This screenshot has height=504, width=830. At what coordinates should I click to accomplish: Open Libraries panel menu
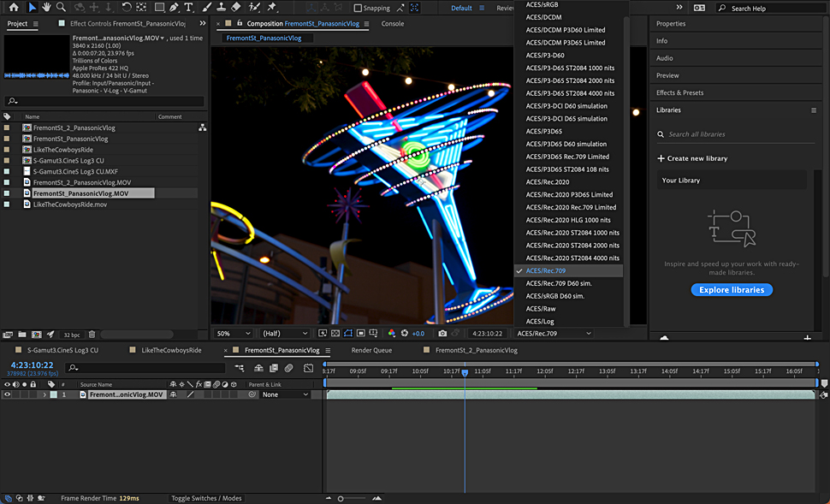coord(814,110)
